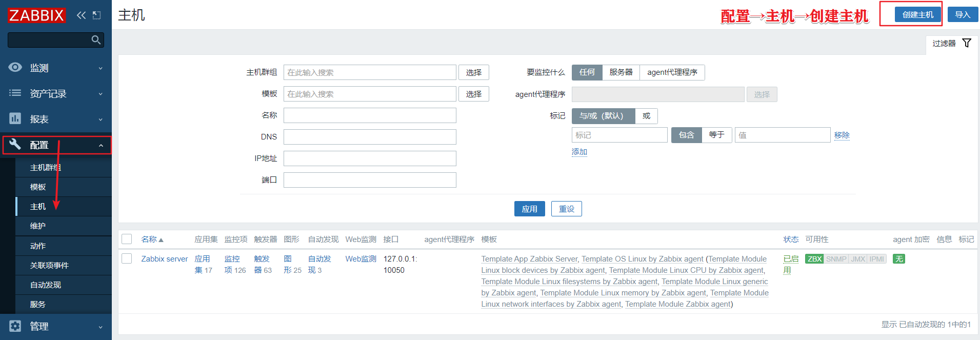Image resolution: width=980 pixels, height=340 pixels.
Task: Open 服务 submenu item
Action: click(64, 305)
